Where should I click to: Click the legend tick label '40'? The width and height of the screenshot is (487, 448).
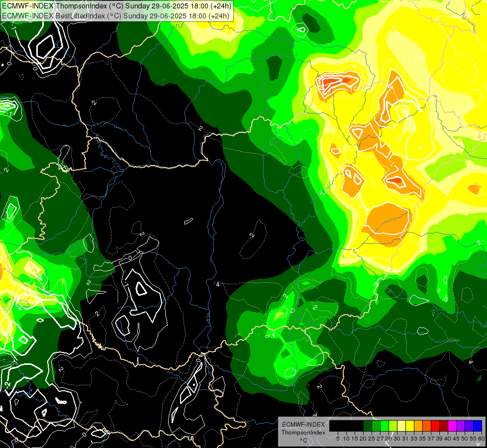click(x=448, y=439)
